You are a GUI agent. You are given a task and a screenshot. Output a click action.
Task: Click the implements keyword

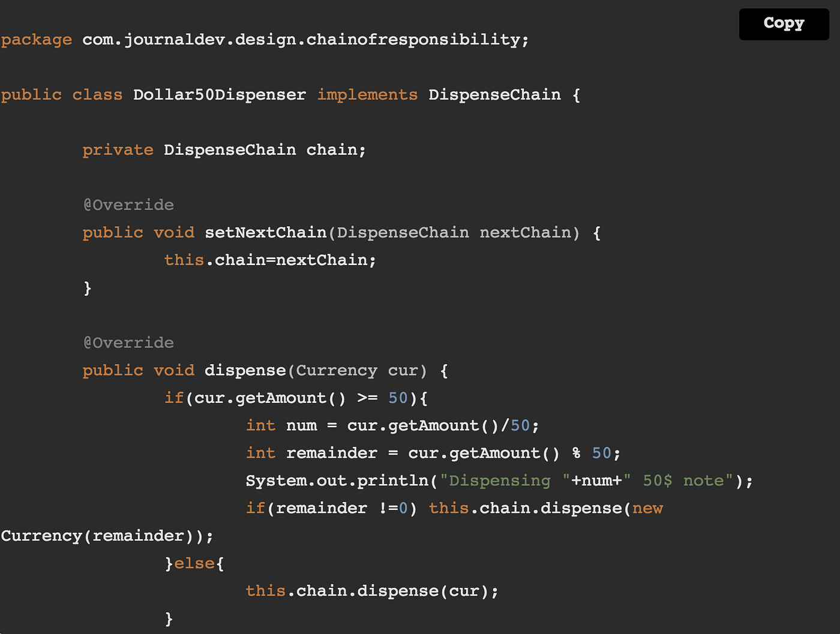[x=367, y=94]
